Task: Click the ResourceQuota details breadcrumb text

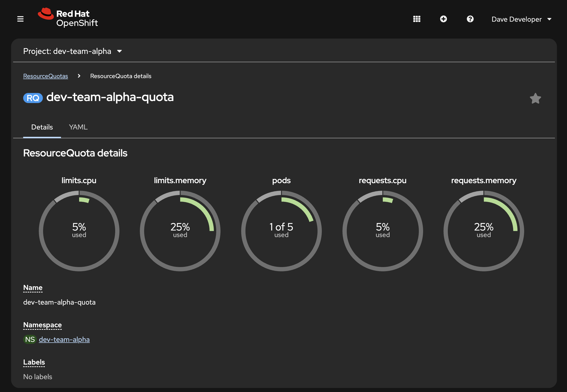Action: tap(121, 76)
